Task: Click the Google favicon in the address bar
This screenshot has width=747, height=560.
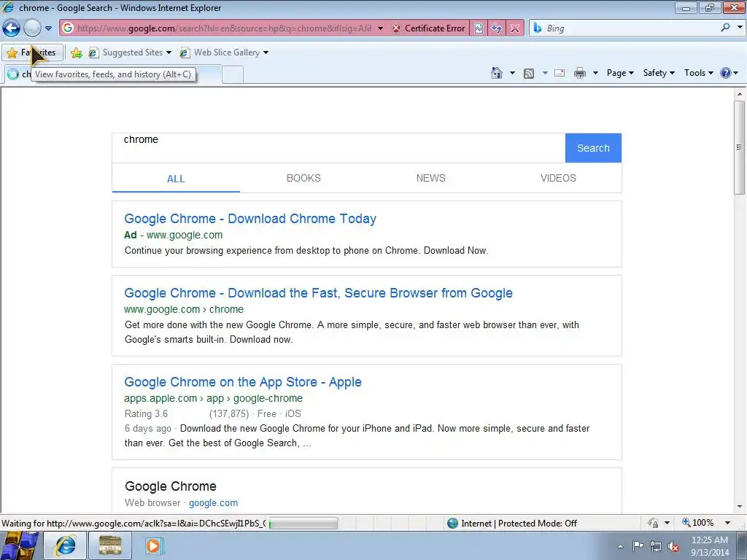Action: (68, 28)
